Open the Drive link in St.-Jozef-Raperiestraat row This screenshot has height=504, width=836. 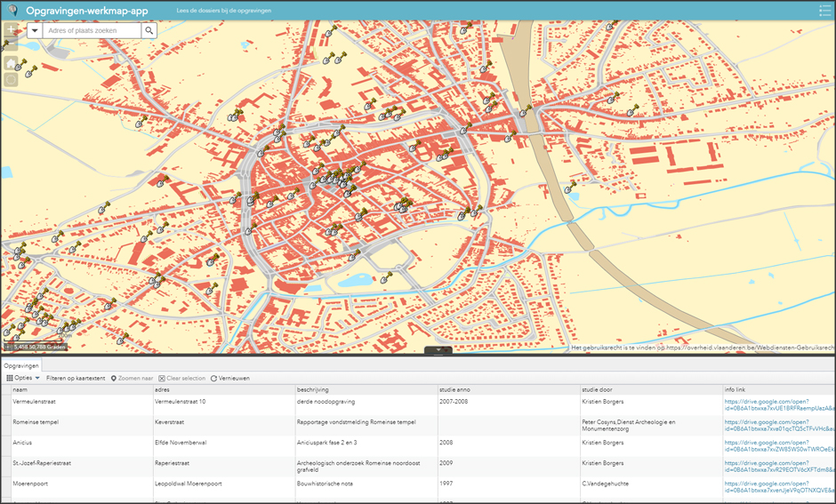(x=779, y=466)
